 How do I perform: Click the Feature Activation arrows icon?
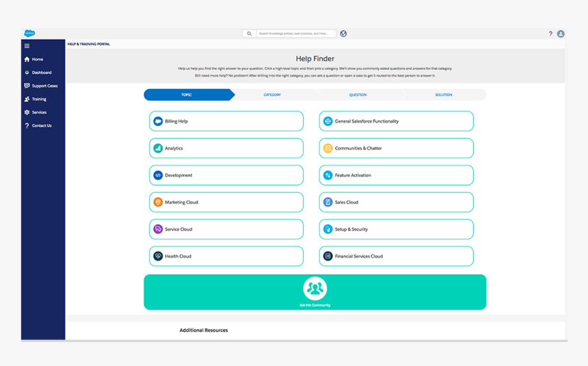point(328,175)
